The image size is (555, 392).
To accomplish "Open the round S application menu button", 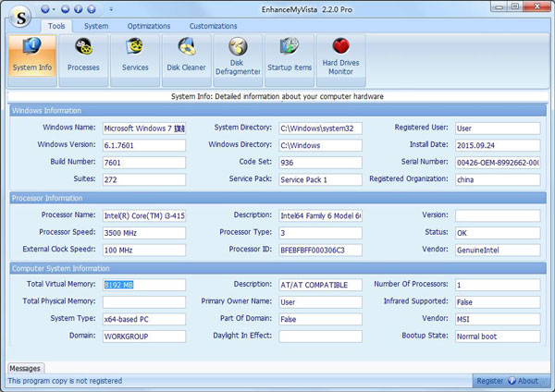I will [20, 17].
